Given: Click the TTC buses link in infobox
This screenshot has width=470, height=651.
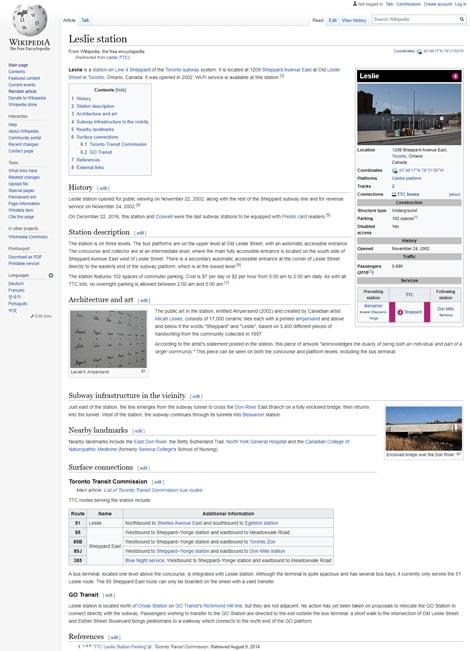Looking at the screenshot, I should pyautogui.click(x=408, y=194).
